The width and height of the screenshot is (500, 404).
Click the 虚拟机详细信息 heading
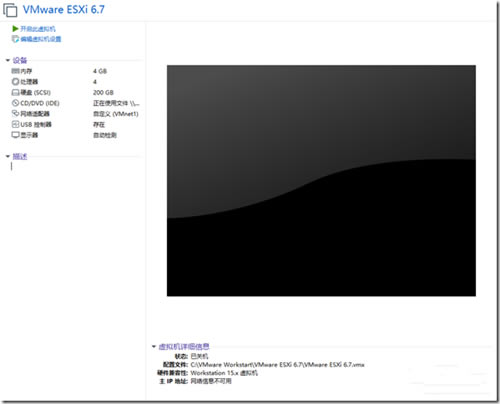click(184, 347)
